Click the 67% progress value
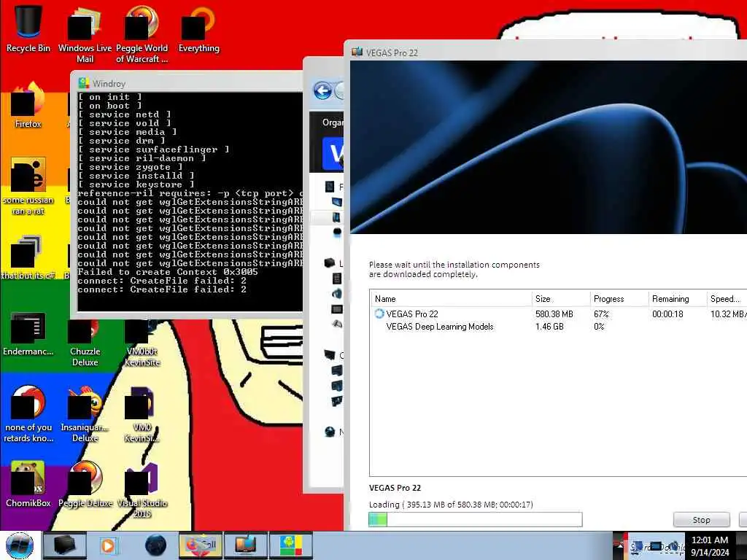The height and width of the screenshot is (560, 747). point(601,314)
